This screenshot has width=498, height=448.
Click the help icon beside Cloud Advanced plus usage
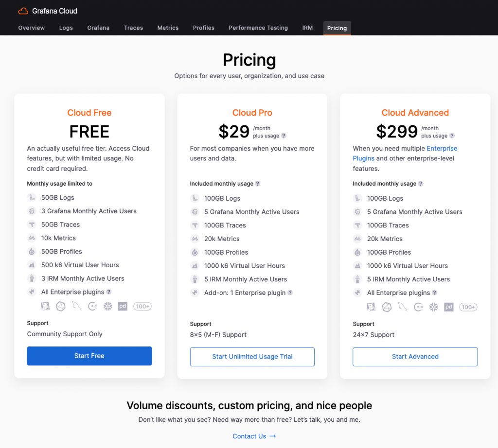click(452, 136)
